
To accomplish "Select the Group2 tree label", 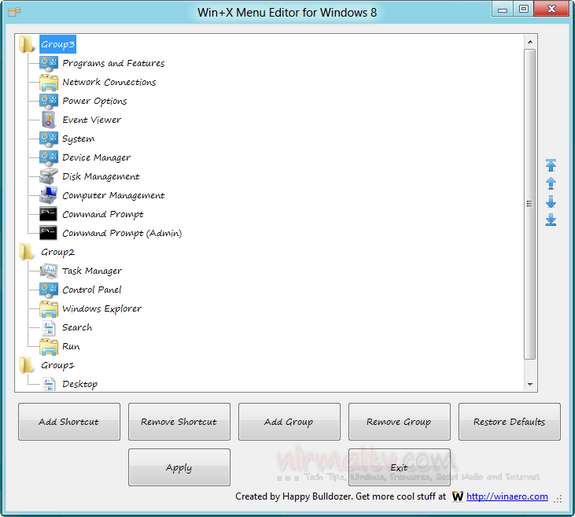I will 58,252.
